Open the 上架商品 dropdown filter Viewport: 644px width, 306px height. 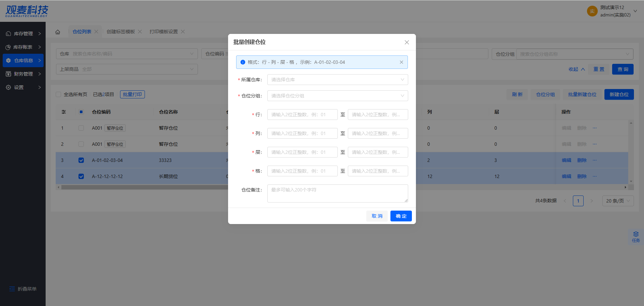pos(127,69)
